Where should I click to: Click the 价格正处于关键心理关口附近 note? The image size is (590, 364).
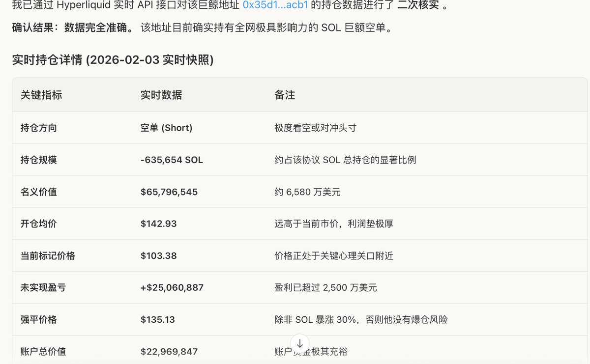pos(334,255)
